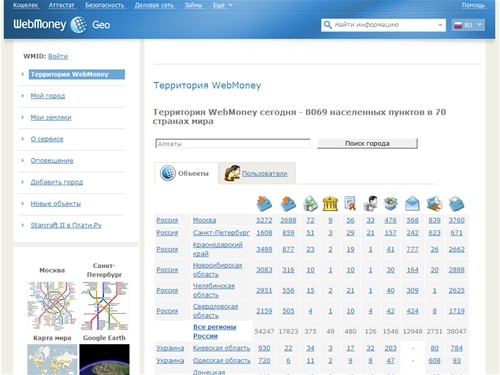
Task: Click value 930 in Киевская область row
Action: [x=264, y=348]
